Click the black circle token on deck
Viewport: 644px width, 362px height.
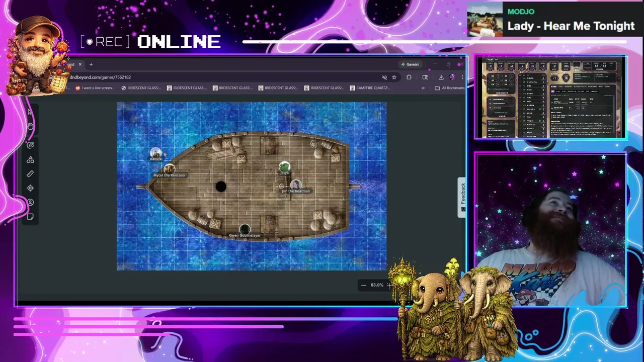221,187
